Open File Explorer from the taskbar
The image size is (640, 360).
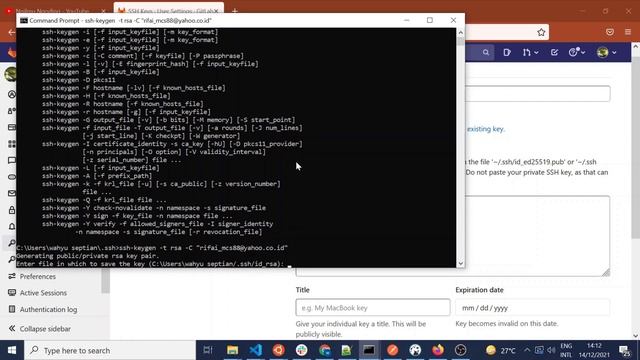point(232,350)
